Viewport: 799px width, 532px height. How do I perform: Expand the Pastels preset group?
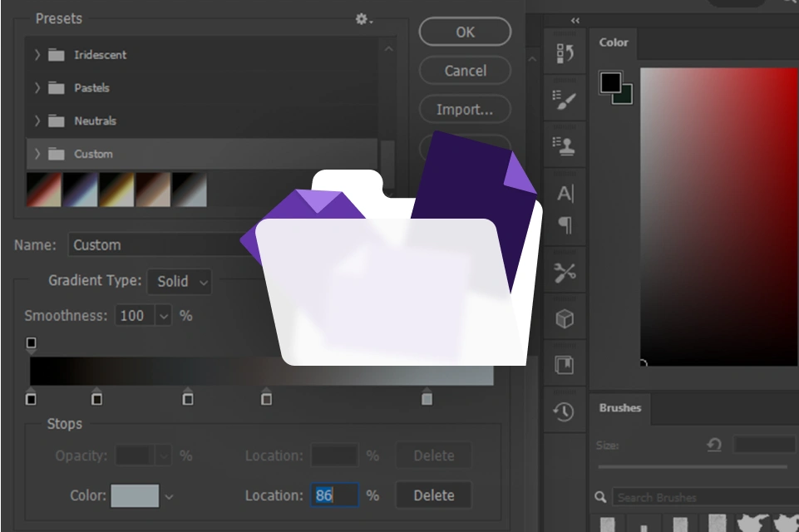37,87
